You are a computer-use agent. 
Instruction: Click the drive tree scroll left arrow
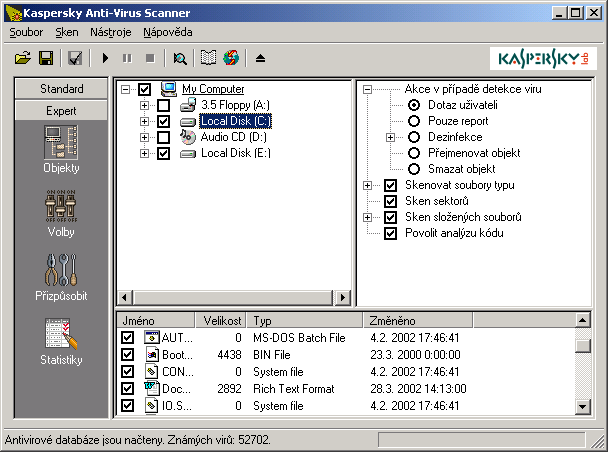click(124, 298)
